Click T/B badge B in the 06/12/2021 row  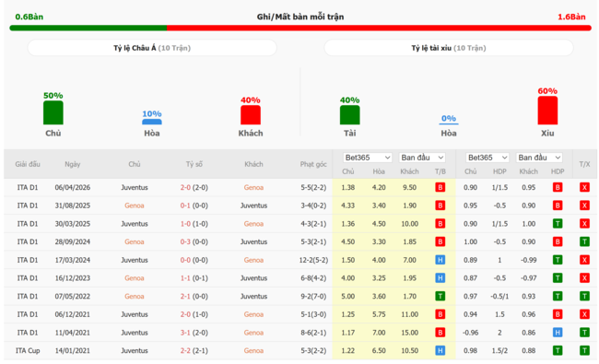tap(440, 314)
